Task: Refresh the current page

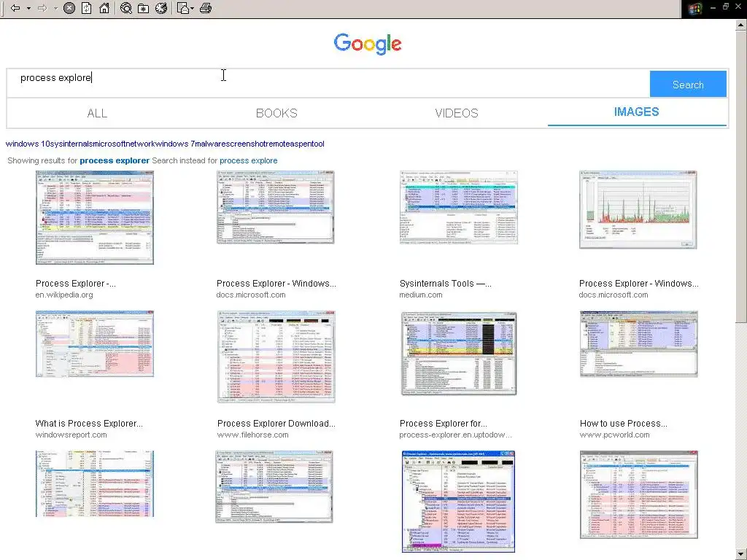Action: coord(87,8)
